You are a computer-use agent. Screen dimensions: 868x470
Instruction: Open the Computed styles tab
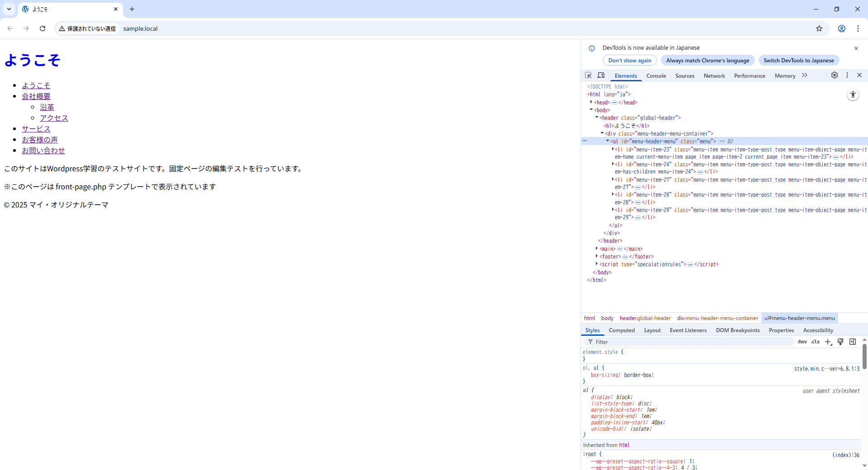point(622,330)
